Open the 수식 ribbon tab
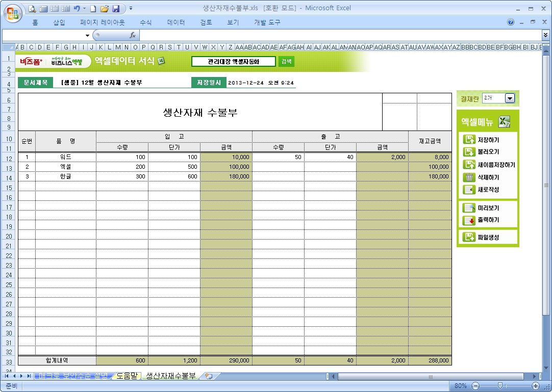 click(146, 22)
